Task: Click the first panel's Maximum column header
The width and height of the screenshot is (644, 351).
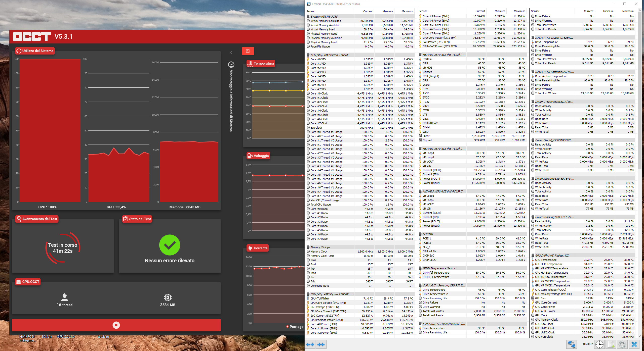Action: point(405,11)
